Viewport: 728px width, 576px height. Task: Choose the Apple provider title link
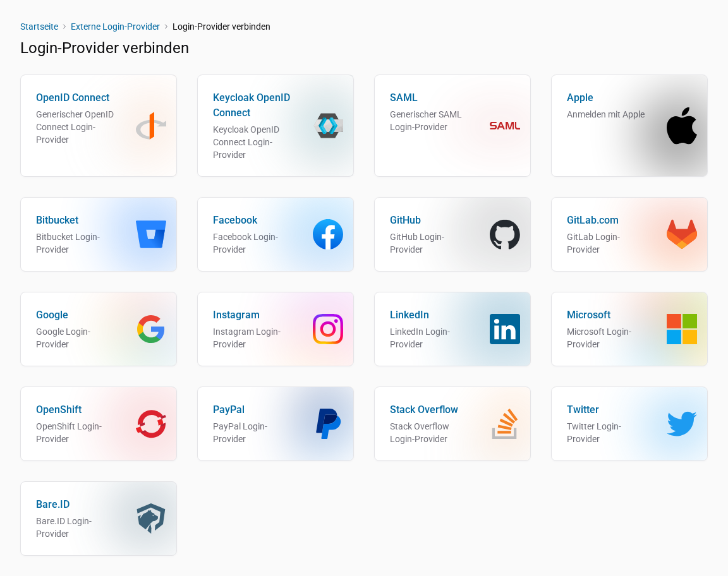[580, 97]
